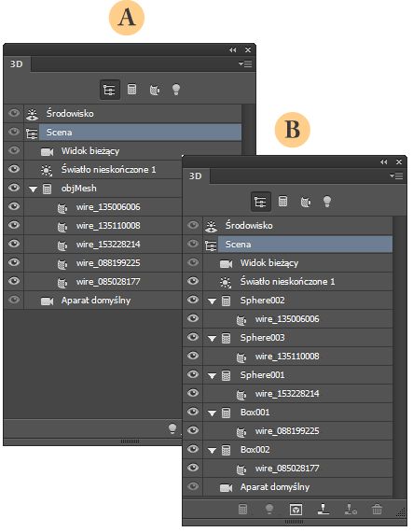Click panel B bottom resize grip

point(294,522)
